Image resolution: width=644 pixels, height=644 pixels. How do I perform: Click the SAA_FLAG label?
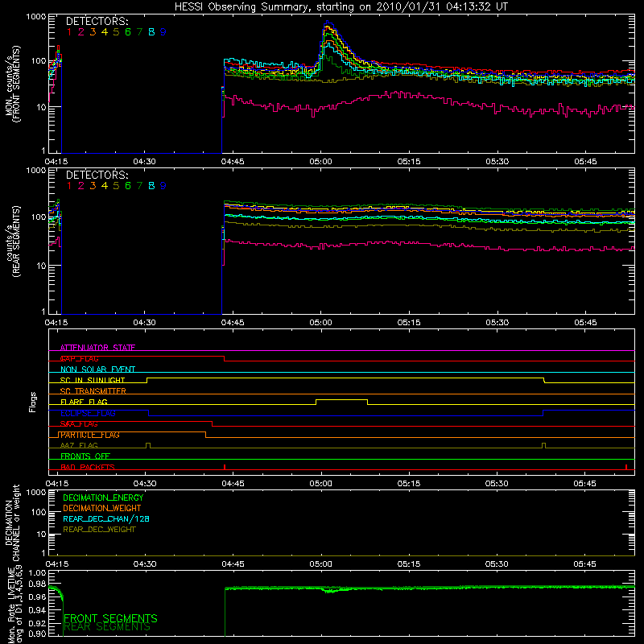[x=79, y=424]
